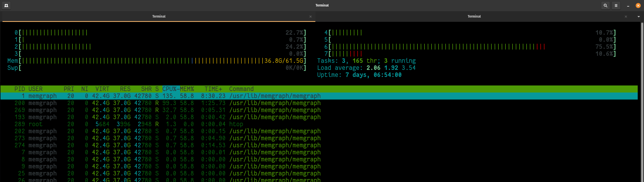The height and width of the screenshot is (182, 644).
Task: Click the 36.8G/61.5G memory value
Action: point(284,61)
